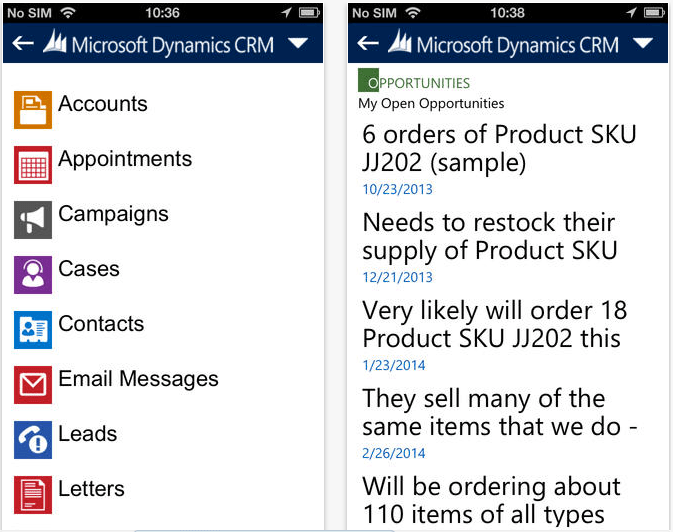The height and width of the screenshot is (532, 673).
Task: Open '6 orders of Product SKU JJ202' opportunity
Action: coord(499,149)
